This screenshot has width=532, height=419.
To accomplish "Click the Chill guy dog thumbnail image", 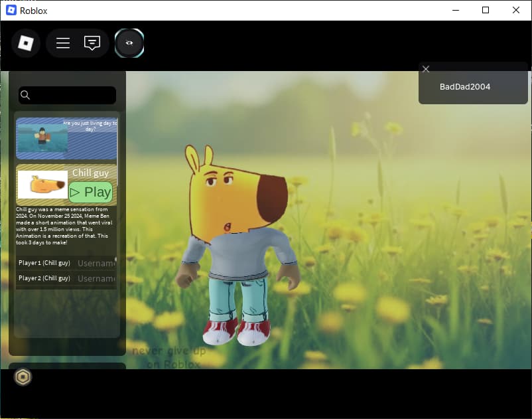I will click(42, 185).
